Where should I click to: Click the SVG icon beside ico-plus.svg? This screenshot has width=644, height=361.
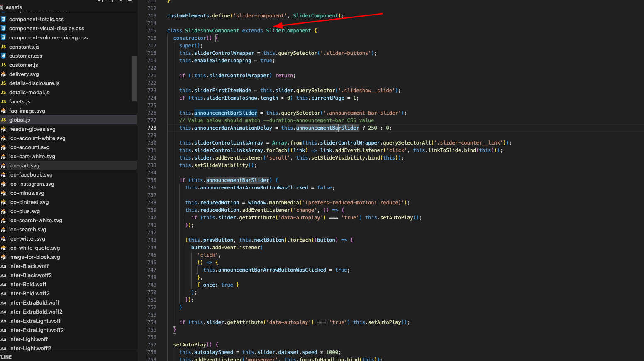pos(3,211)
